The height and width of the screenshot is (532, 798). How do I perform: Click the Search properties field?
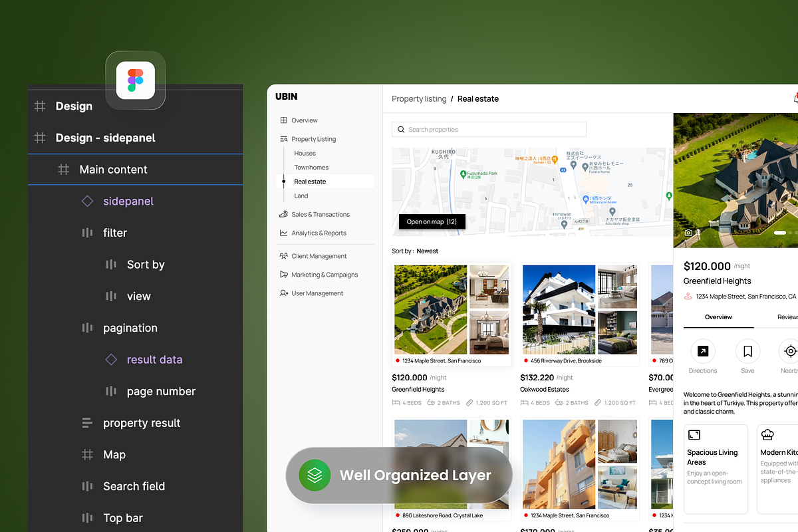pos(489,130)
